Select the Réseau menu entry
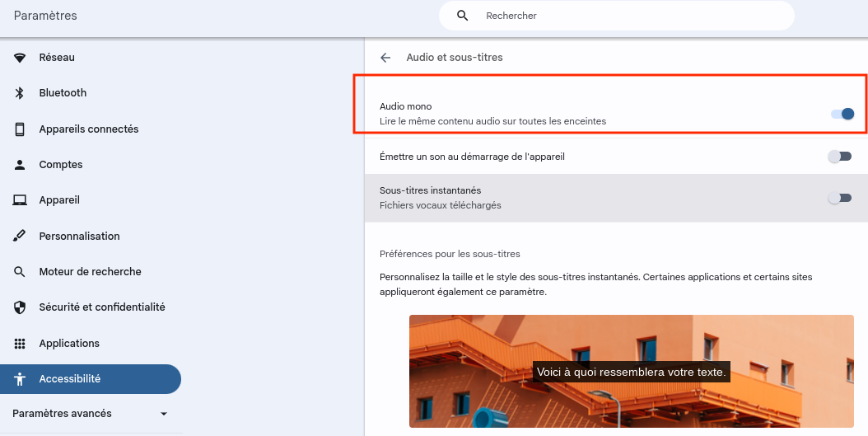Image resolution: width=868 pixels, height=436 pixels. click(x=57, y=58)
